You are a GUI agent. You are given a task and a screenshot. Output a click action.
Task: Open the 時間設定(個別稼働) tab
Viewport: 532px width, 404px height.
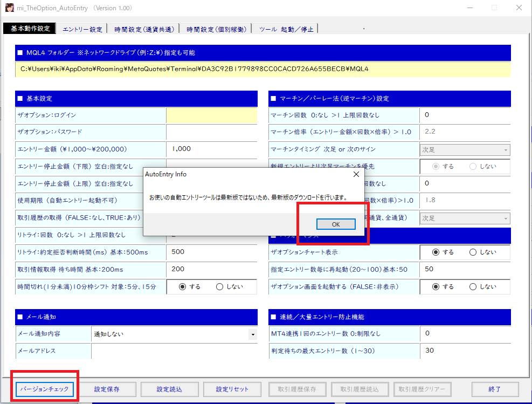click(216, 29)
